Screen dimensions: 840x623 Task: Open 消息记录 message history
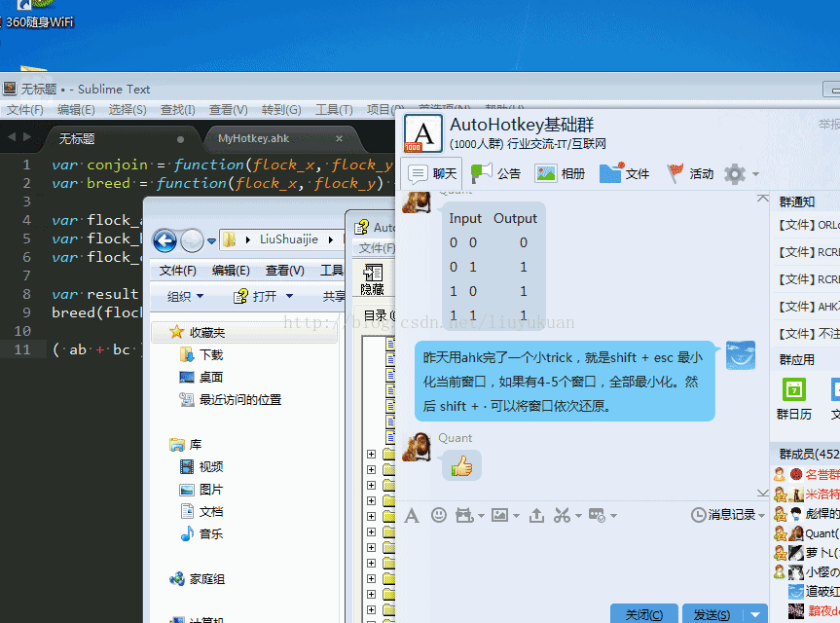point(724,515)
